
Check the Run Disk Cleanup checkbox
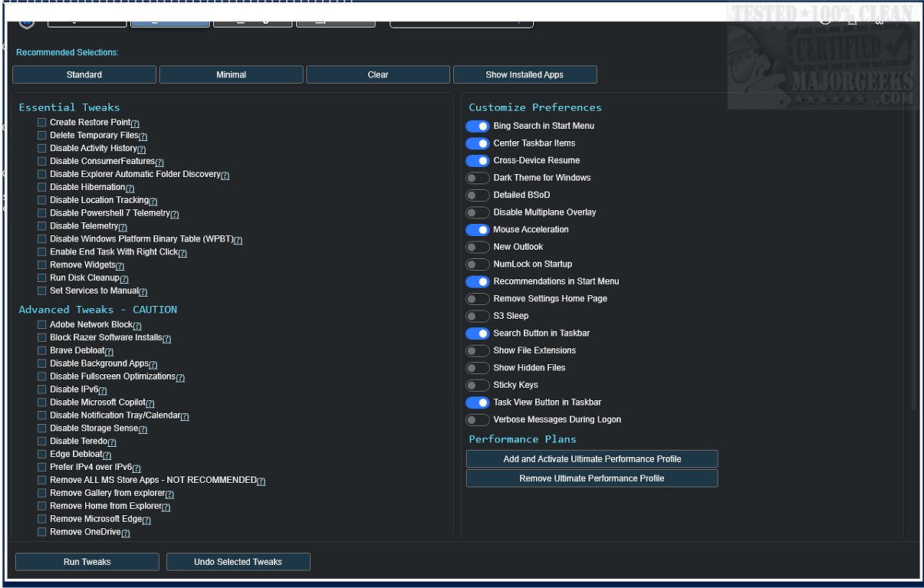coord(42,278)
